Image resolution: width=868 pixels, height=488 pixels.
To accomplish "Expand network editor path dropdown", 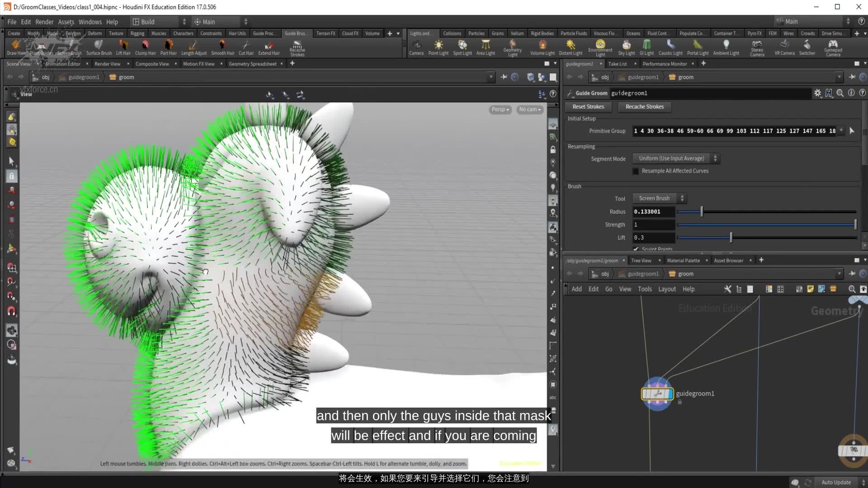I will [x=839, y=274].
